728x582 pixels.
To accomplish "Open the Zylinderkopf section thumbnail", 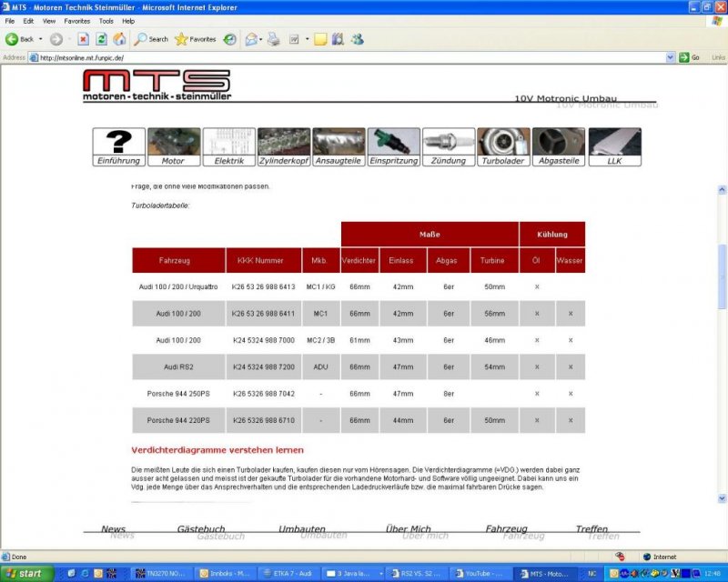I will click(x=284, y=146).
